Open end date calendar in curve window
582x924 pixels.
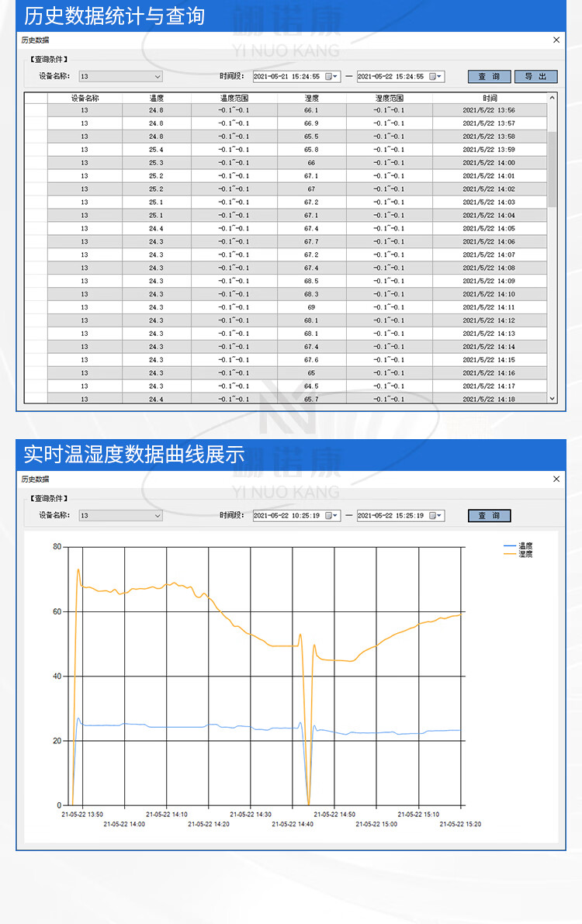pos(436,516)
